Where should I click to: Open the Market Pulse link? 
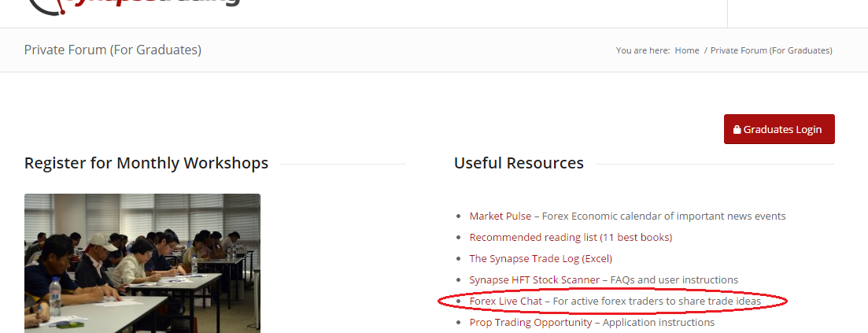500,216
